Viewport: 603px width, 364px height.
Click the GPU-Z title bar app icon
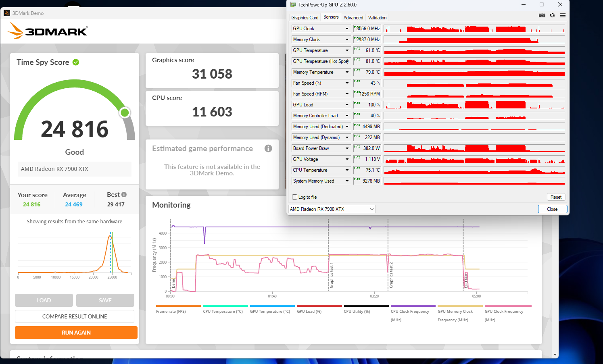coord(293,5)
